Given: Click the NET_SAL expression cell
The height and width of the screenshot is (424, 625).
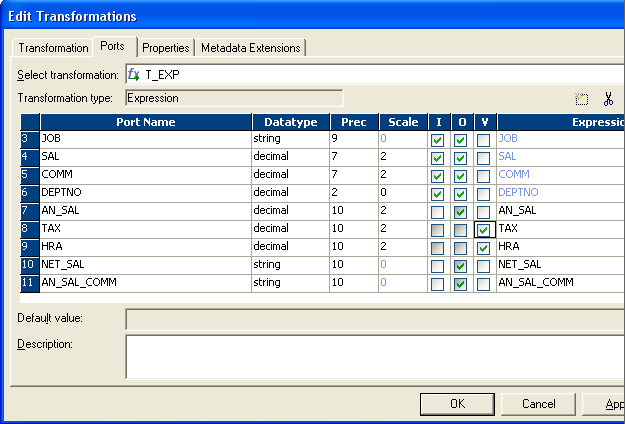Looking at the screenshot, I should (561, 265).
